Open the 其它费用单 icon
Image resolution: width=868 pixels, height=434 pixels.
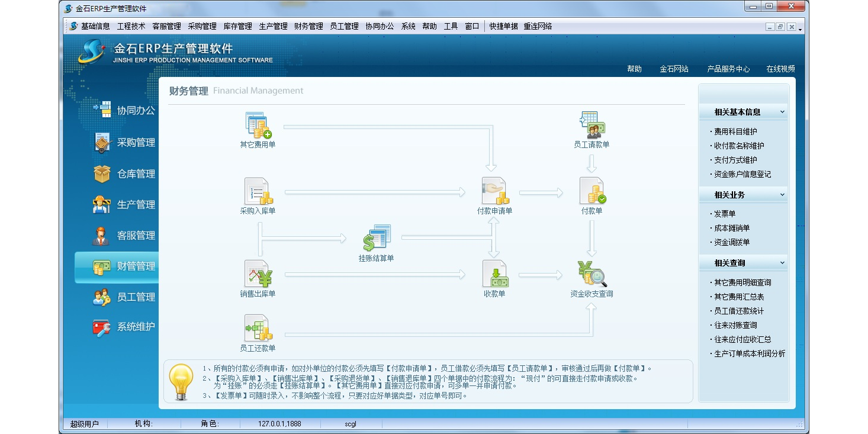(x=258, y=126)
